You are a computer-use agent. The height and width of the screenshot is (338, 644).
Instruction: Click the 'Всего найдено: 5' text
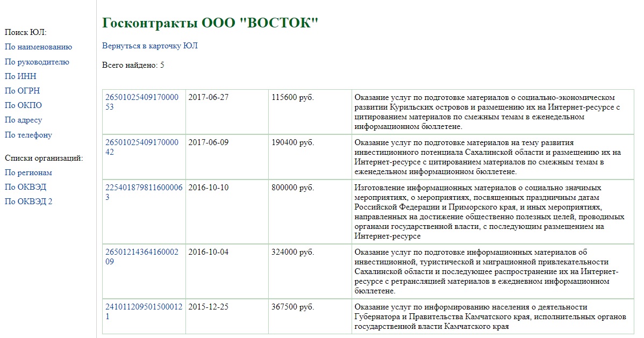[133, 65]
